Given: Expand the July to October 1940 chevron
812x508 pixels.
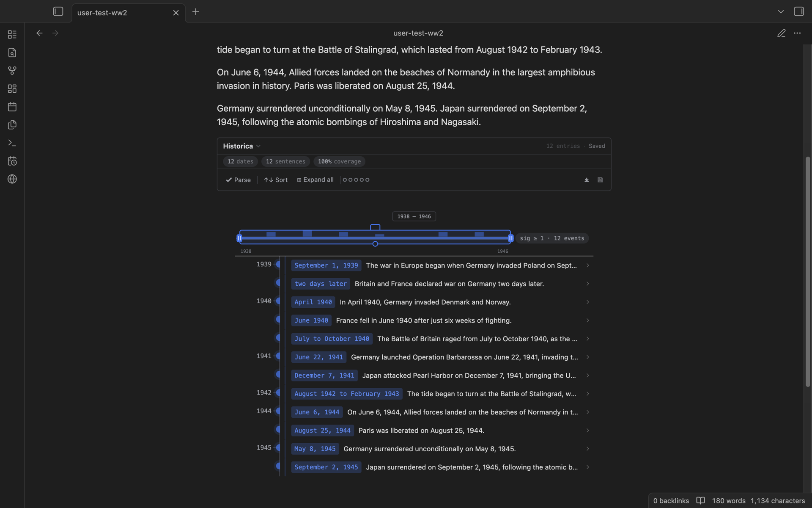Looking at the screenshot, I should 587,339.
